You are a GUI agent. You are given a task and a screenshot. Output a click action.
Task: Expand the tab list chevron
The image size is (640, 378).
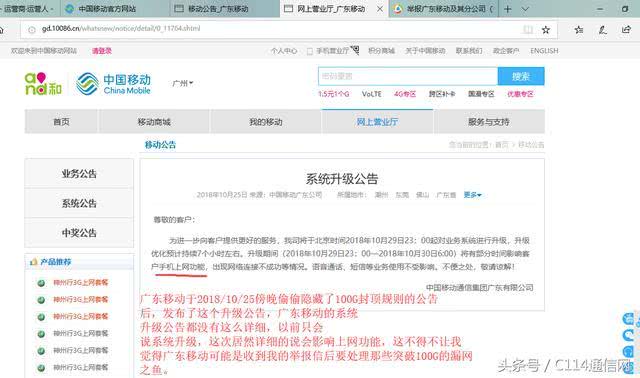[525, 9]
